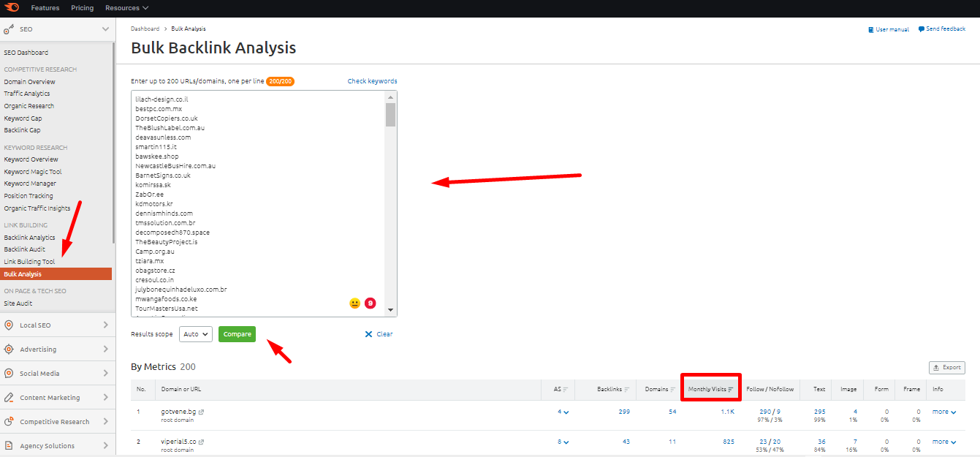Expand the Agency Solutions section

coord(105,446)
